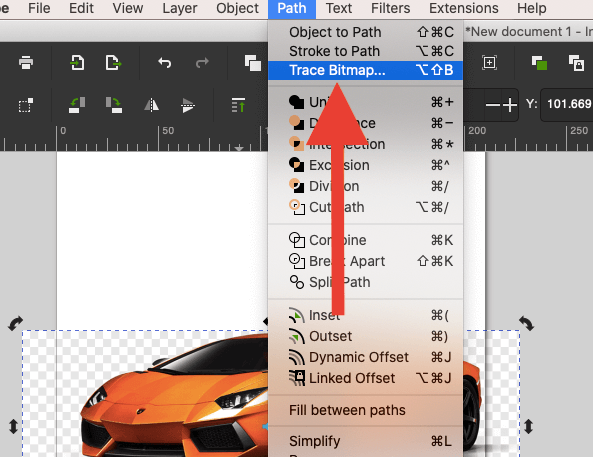Open the Extensions menu
Viewport: 593px width, 457px height.
pos(464,8)
